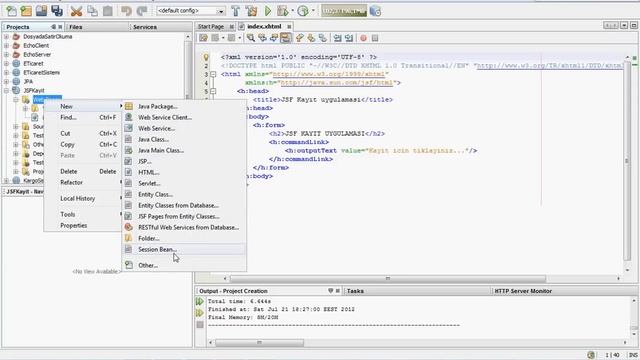The image size is (640, 360).
Task: Click the New File toolbar icon
Action: [11, 11]
